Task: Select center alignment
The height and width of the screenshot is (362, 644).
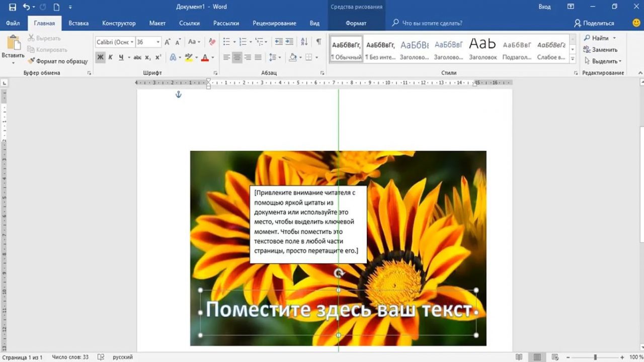Action: tap(237, 57)
